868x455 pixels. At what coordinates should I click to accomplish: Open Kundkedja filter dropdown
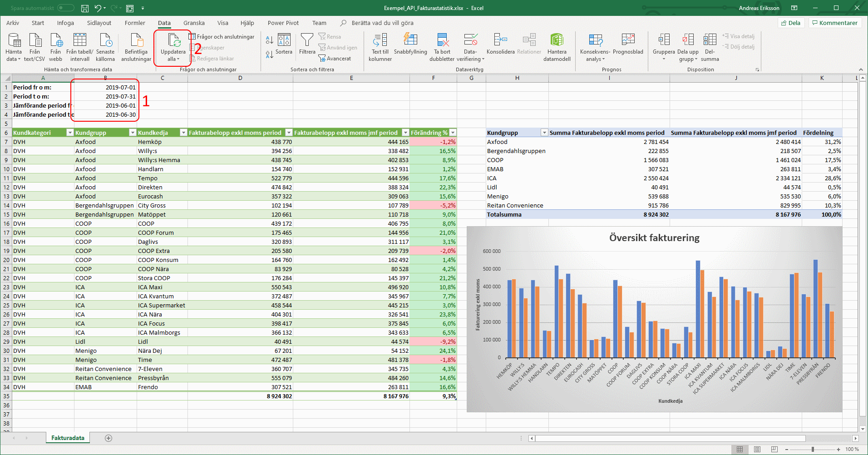183,133
